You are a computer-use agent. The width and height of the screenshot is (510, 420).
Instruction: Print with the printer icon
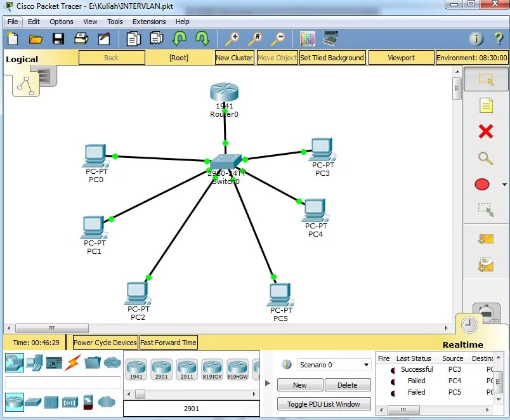click(81, 39)
